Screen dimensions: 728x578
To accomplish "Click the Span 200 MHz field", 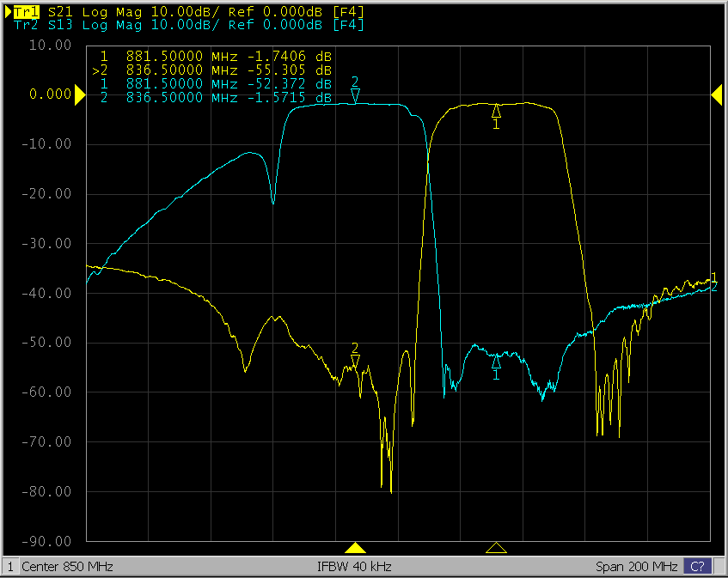I will click(x=635, y=567).
